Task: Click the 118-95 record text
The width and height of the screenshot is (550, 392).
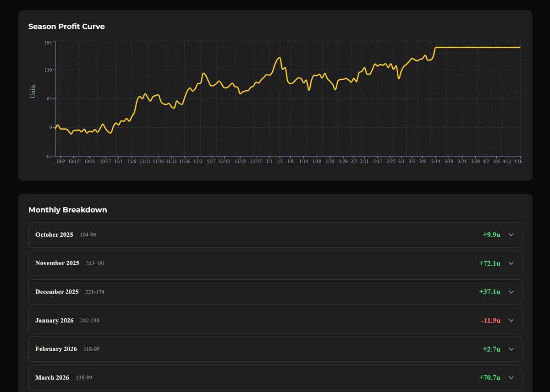Action: 92,349
